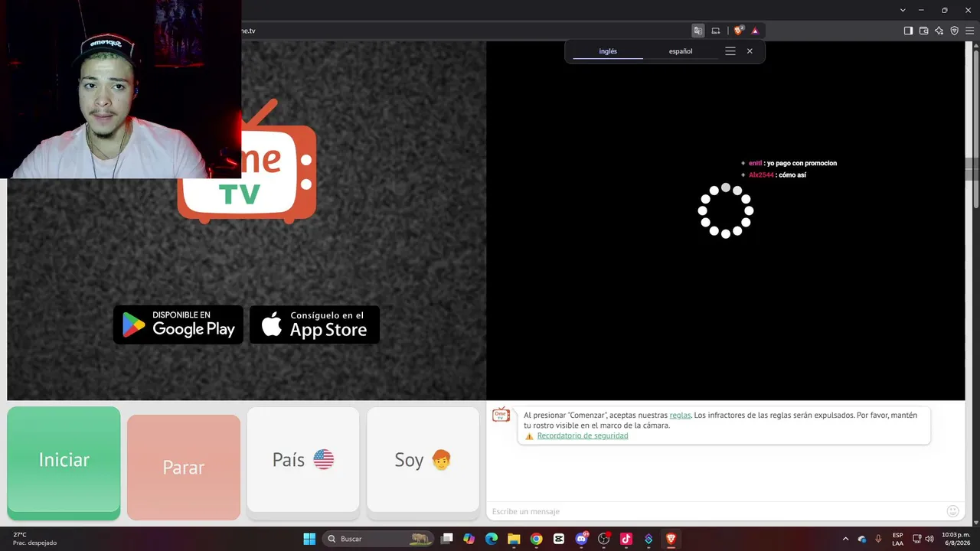Open the network tray icon
The width and height of the screenshot is (980, 551).
(x=917, y=539)
